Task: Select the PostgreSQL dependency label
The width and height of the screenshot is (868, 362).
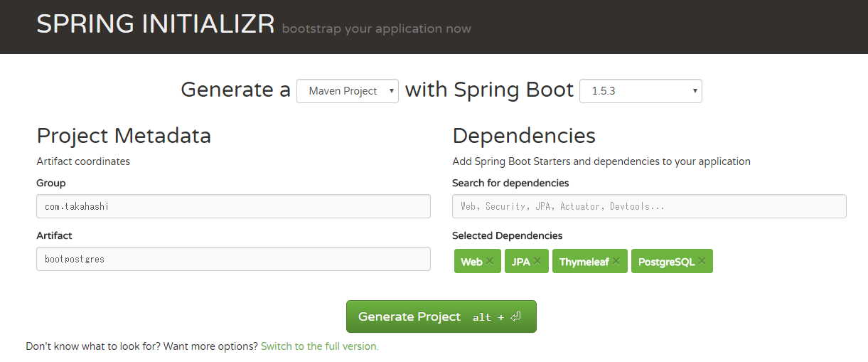Action: pyautogui.click(x=666, y=262)
